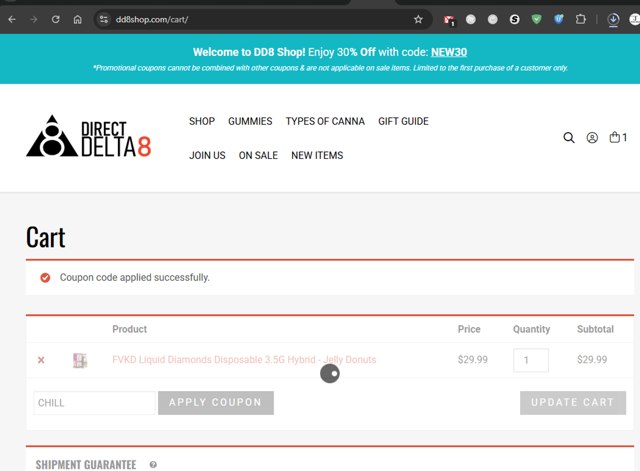Open the green shield extension
Viewport: 640px width, 471px height.
pos(536,19)
